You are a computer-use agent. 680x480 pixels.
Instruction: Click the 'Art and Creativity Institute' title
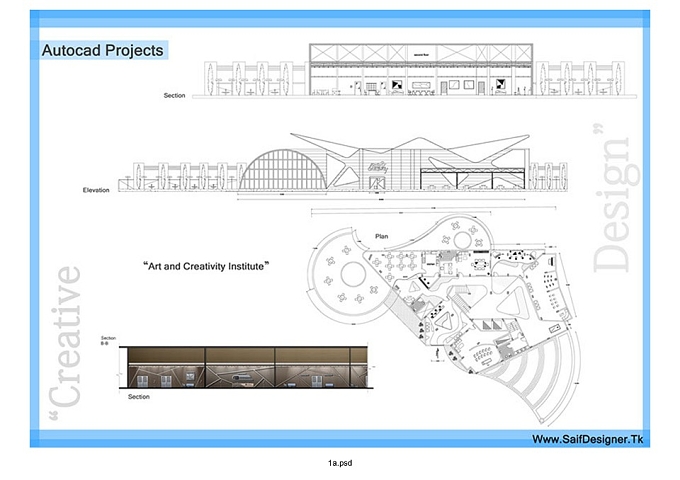(206, 266)
